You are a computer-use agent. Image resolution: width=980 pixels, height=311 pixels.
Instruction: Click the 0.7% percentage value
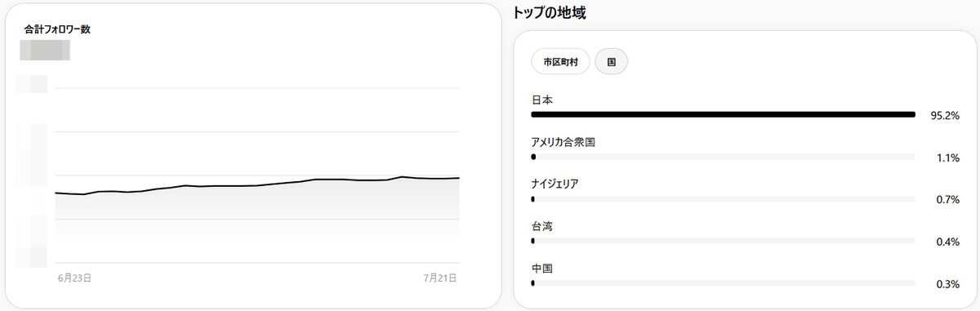pos(947,200)
